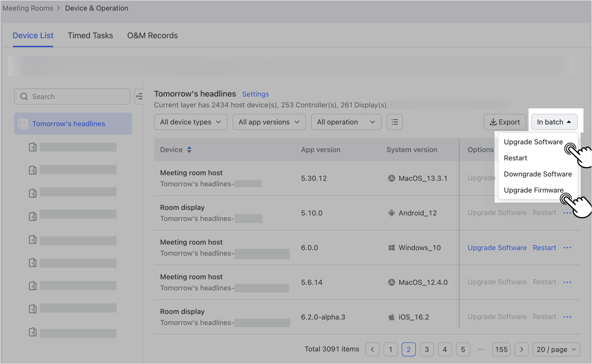The image size is (592, 364).
Task: Click Restart for the iOS_16.2 row
Action: click(x=544, y=317)
